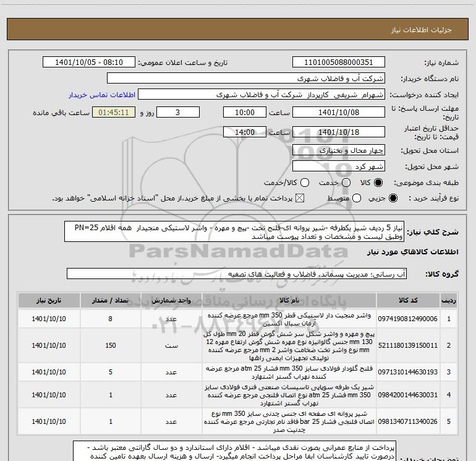
Task: Click the buyer notes box پرداخت از منابع عمرانی
Action: coord(234,451)
